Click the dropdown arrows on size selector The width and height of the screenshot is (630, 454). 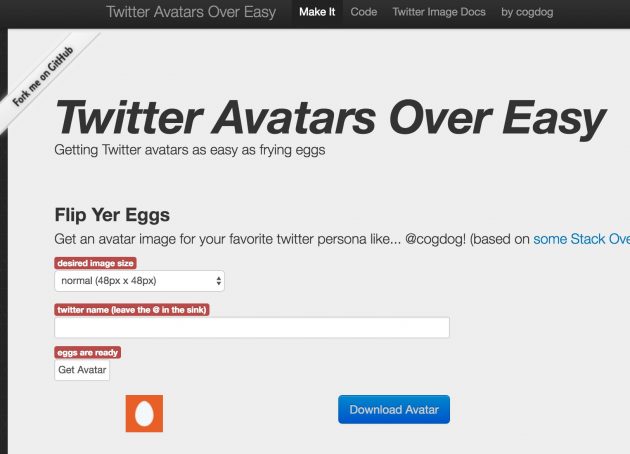219,281
